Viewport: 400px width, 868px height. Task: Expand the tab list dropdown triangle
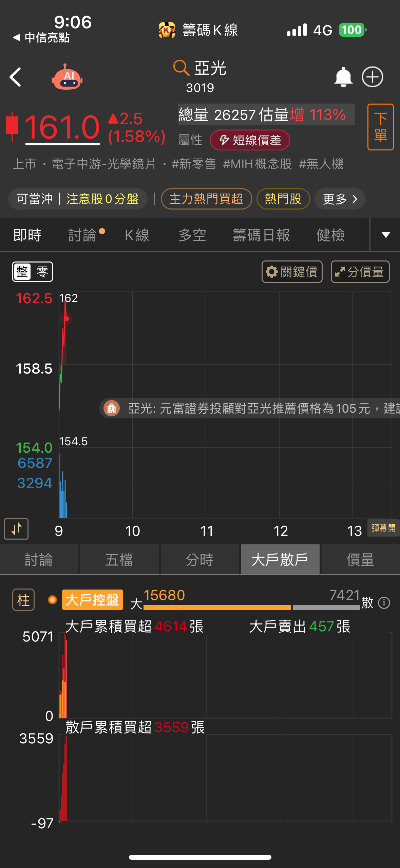[386, 235]
